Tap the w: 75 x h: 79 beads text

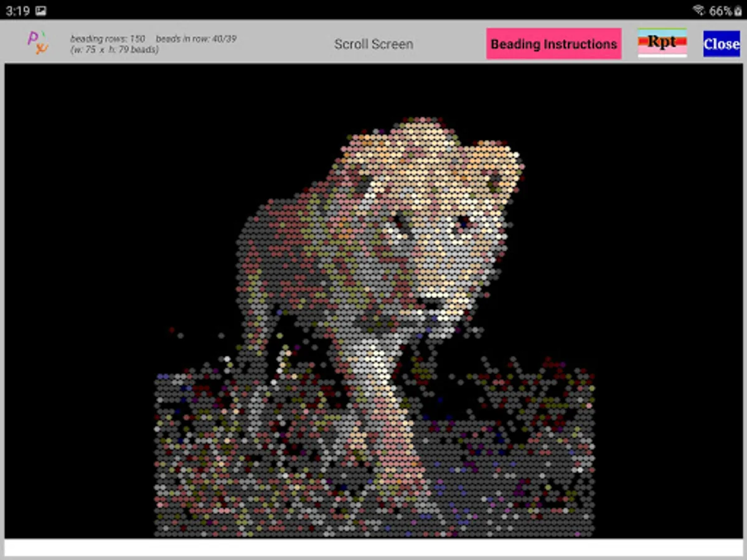pyautogui.click(x=115, y=50)
